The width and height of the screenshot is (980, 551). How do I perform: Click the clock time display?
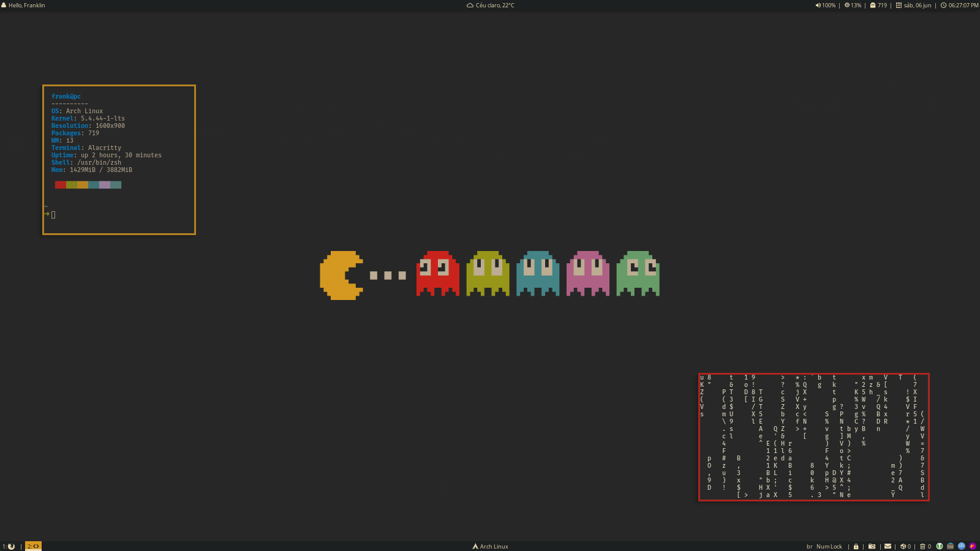coord(959,5)
